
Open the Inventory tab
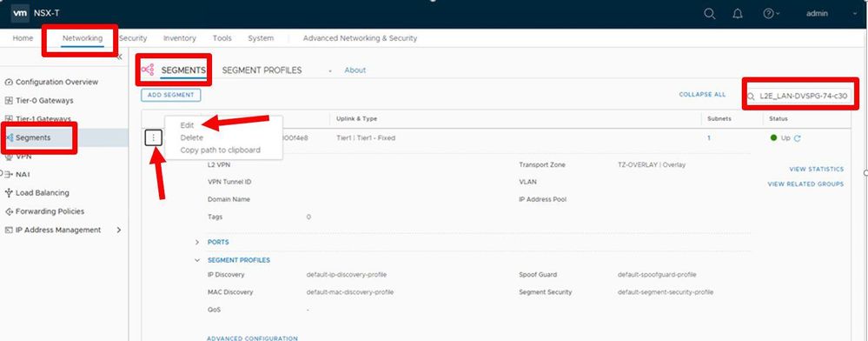pos(179,38)
